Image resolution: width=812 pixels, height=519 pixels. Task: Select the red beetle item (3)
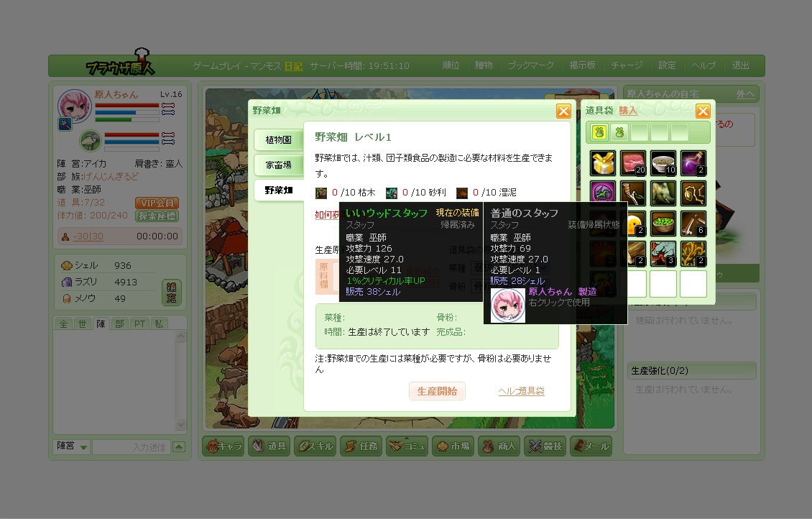[x=663, y=253]
